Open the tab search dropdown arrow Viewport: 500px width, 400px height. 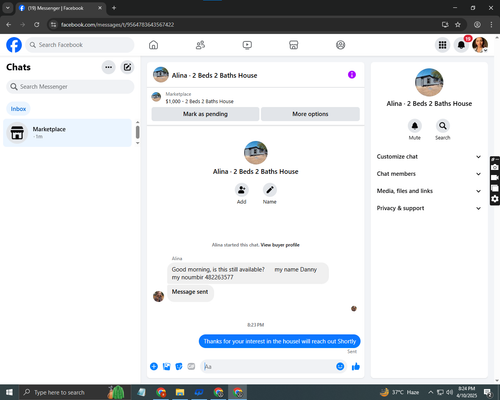click(8, 8)
